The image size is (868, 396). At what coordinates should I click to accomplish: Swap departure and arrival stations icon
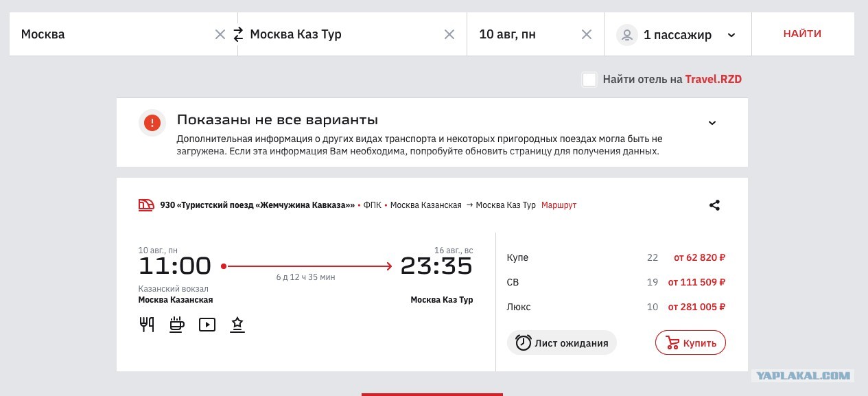tap(238, 34)
